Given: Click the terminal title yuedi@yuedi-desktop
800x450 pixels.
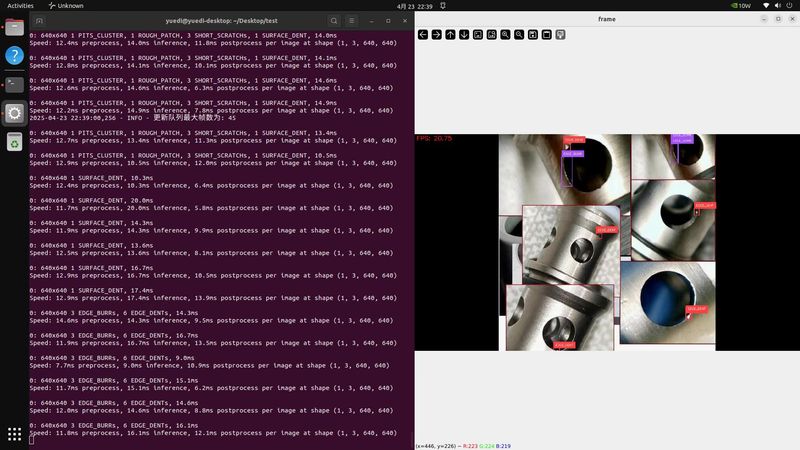Looking at the screenshot, I should tap(221, 21).
